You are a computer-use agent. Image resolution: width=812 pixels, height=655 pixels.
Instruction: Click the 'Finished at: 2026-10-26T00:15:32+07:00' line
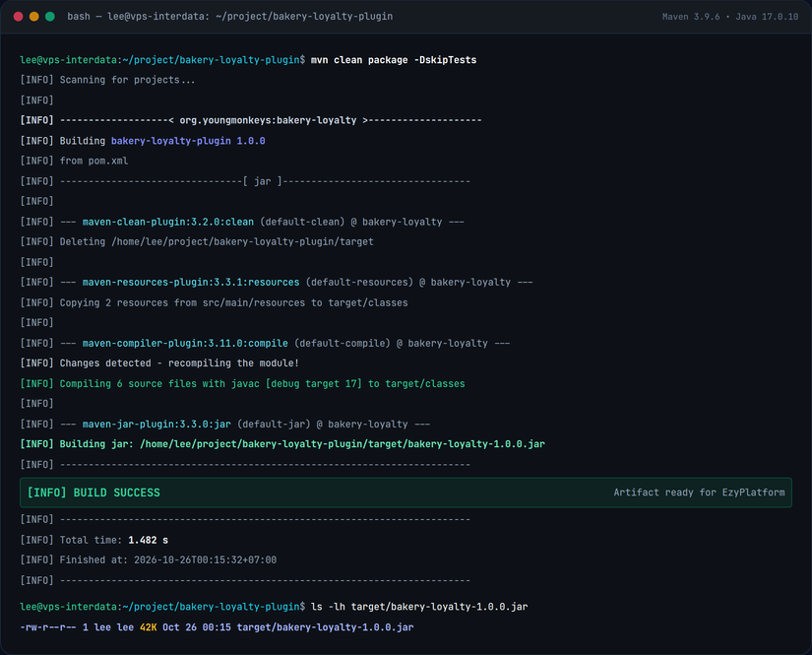(x=148, y=560)
